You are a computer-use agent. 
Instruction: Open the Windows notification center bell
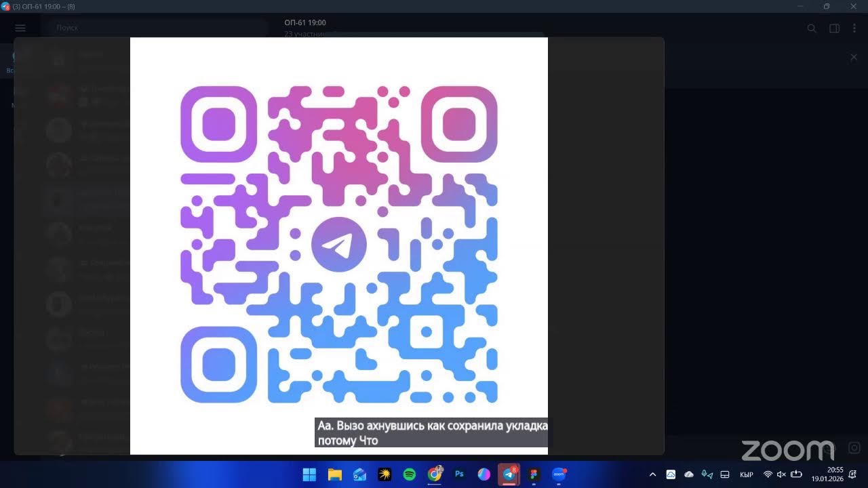852,474
